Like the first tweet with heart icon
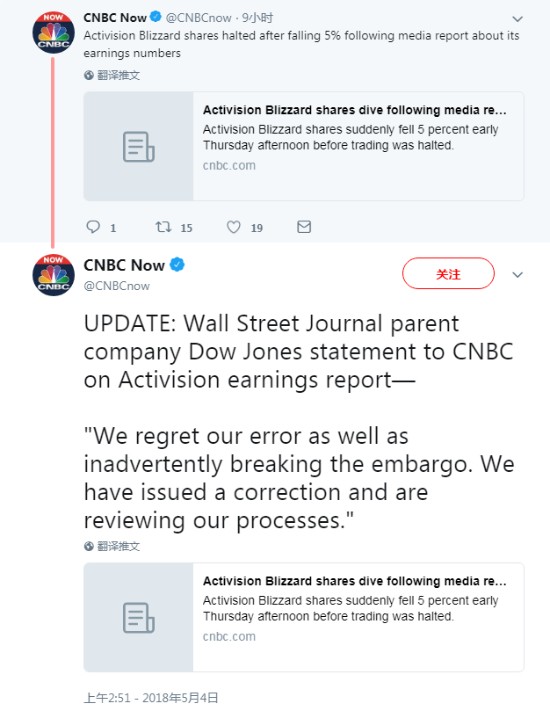550x711 pixels. [234, 227]
